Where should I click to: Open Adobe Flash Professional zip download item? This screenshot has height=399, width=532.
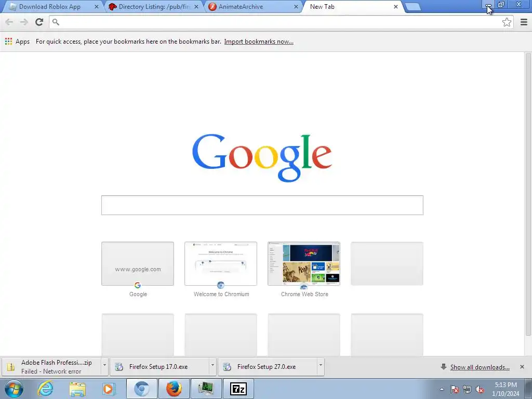point(51,367)
